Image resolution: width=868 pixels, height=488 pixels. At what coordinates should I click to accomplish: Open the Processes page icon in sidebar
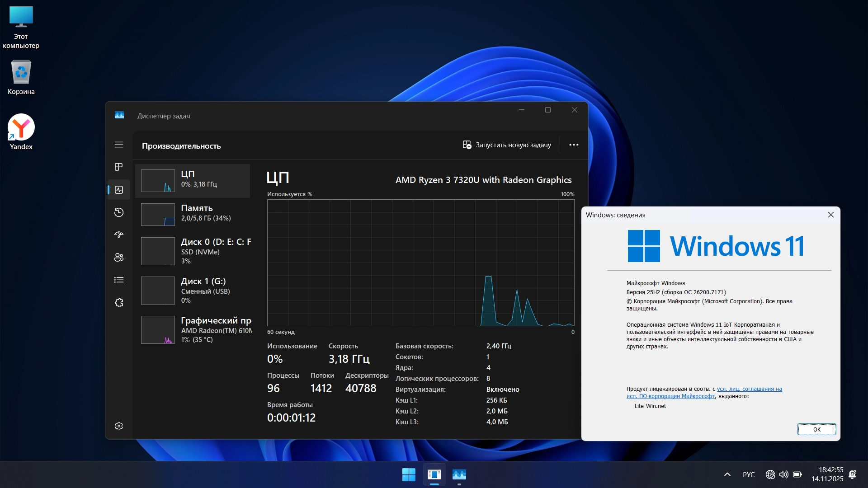[x=118, y=167]
